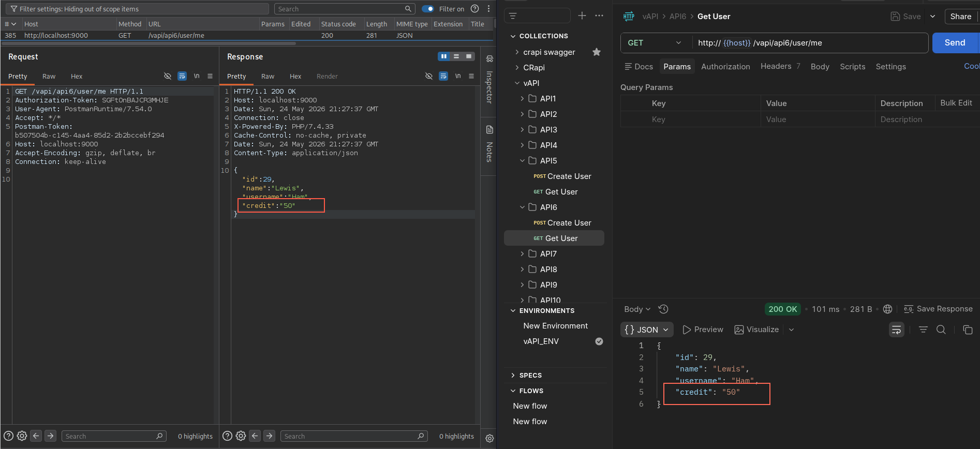Open Burp filter help icon
980x449 pixels.
[x=474, y=9]
